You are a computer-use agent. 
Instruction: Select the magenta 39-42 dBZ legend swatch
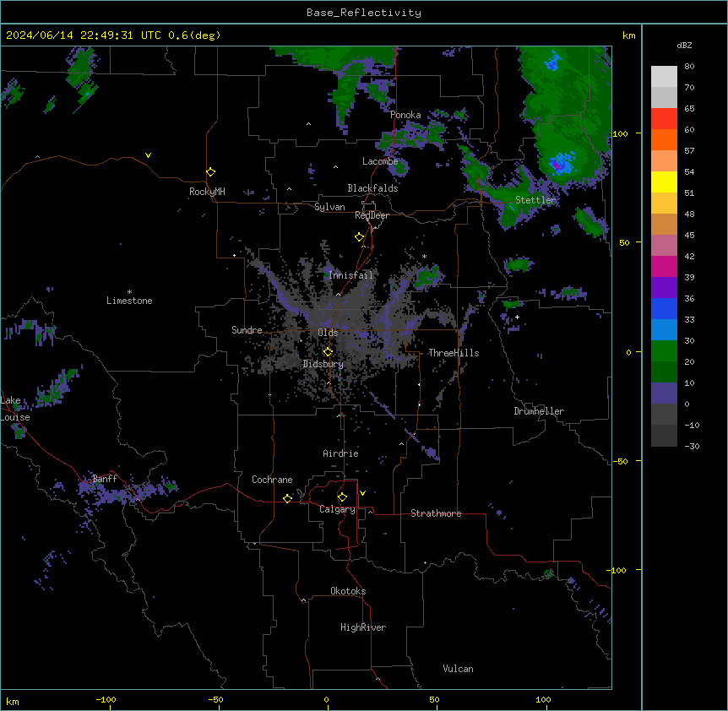[x=664, y=266]
